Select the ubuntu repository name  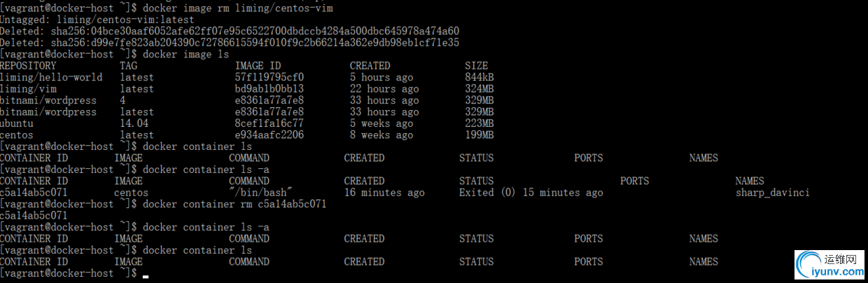17,123
